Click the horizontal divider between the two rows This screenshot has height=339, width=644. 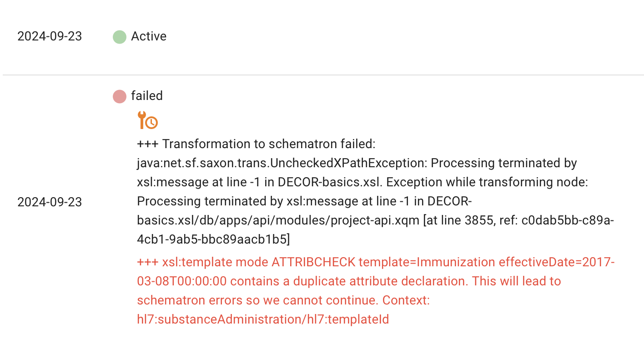coord(323,75)
